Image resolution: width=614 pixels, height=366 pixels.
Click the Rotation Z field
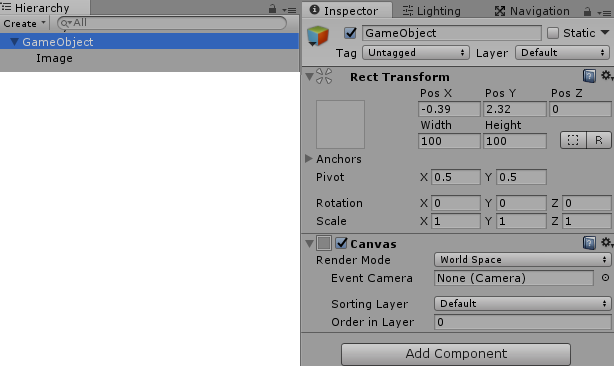(x=587, y=203)
